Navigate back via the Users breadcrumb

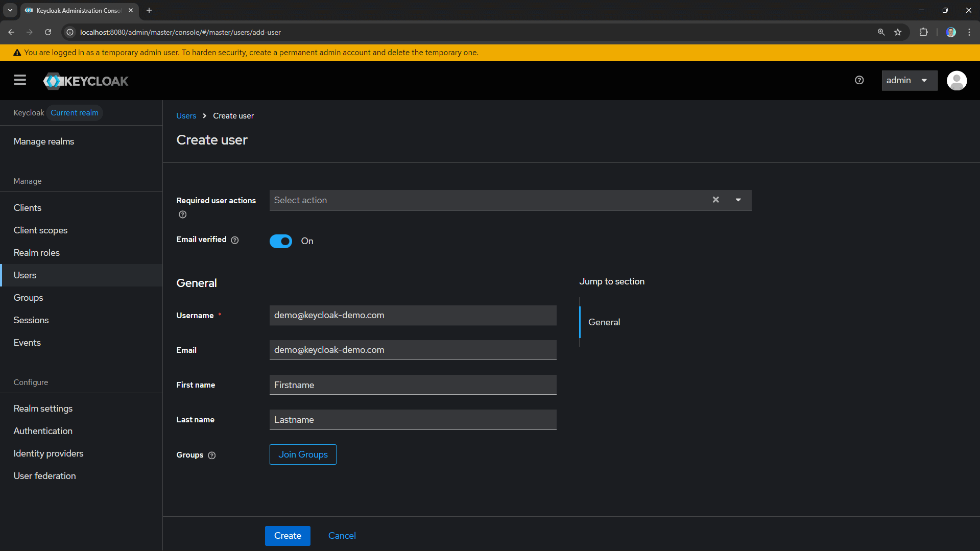pyautogui.click(x=186, y=115)
